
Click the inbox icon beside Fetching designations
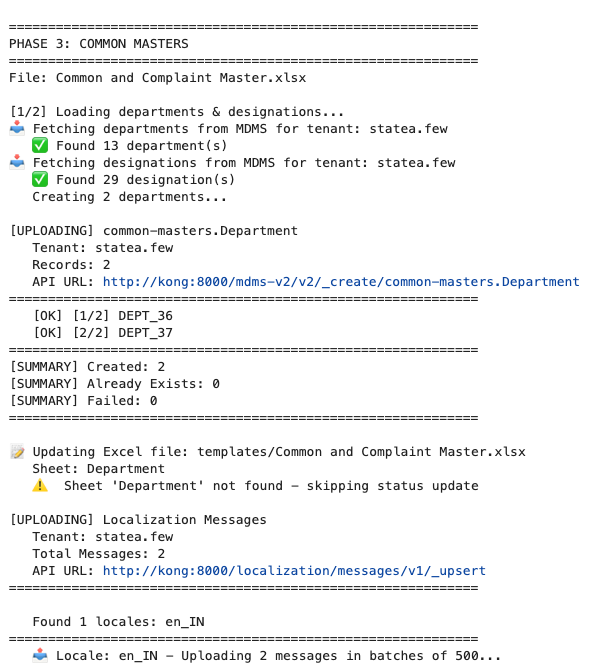tap(17, 163)
